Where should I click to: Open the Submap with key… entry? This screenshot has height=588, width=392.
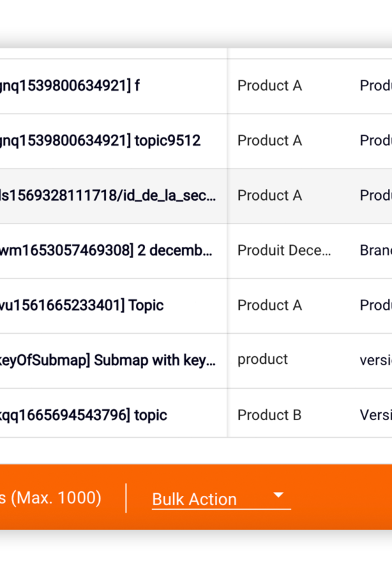pyautogui.click(x=108, y=360)
